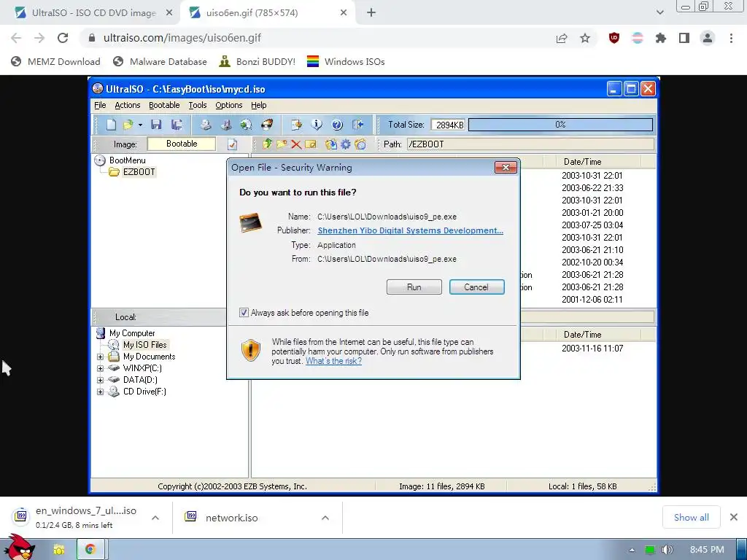
Task: Expand WINXP(C:) tree node
Action: 100,368
